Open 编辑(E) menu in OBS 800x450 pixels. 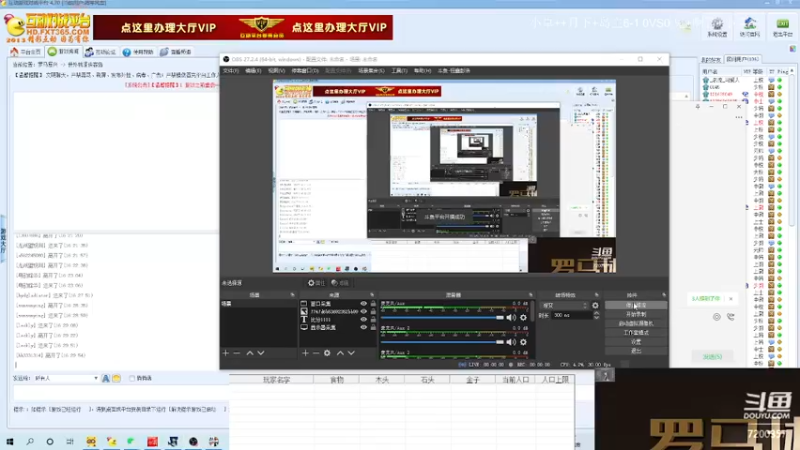point(253,70)
